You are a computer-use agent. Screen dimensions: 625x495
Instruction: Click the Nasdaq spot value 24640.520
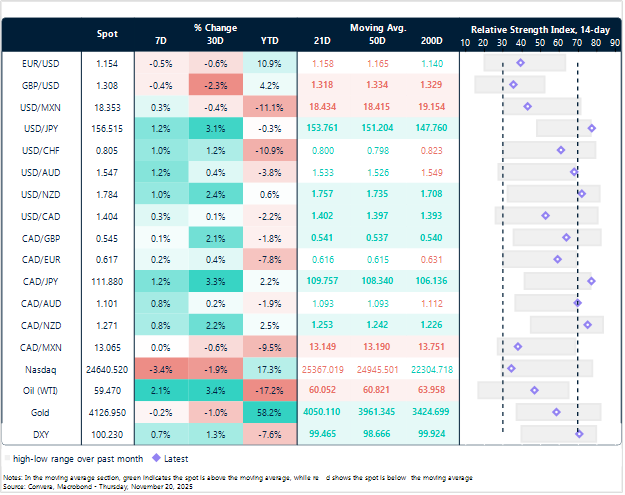pos(106,368)
